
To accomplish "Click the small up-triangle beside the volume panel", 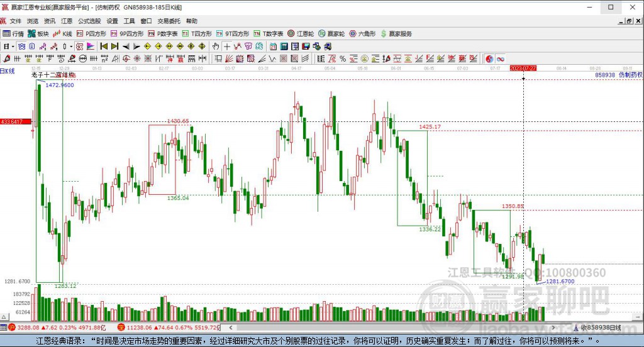I will click(x=4, y=317).
